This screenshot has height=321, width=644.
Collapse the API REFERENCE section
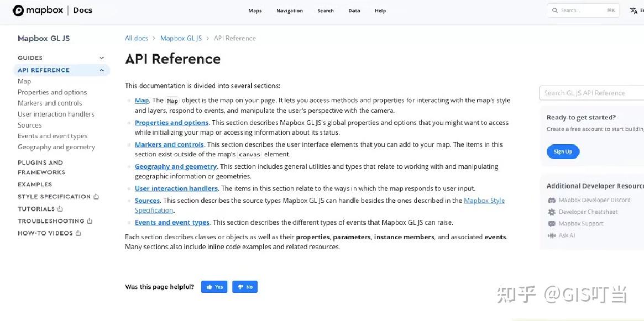click(101, 70)
